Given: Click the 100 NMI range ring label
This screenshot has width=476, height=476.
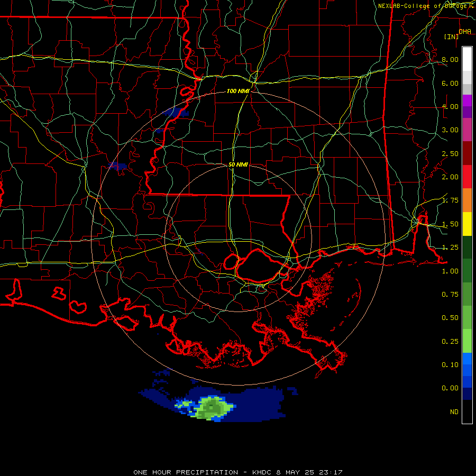Looking at the screenshot, I should click(238, 91).
